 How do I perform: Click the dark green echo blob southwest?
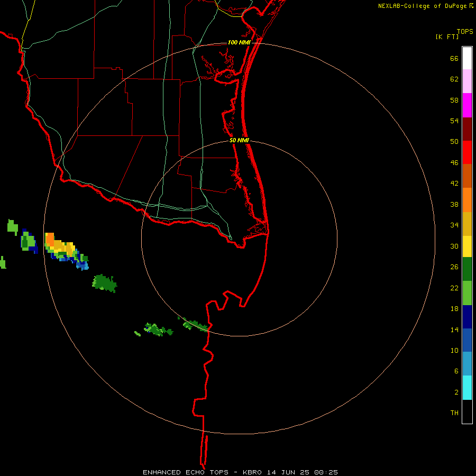click(104, 283)
